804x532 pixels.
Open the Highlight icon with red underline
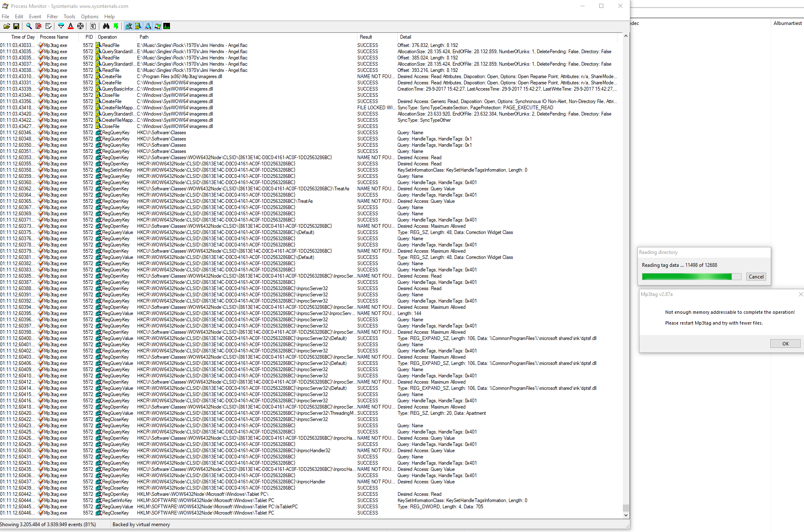point(71,26)
